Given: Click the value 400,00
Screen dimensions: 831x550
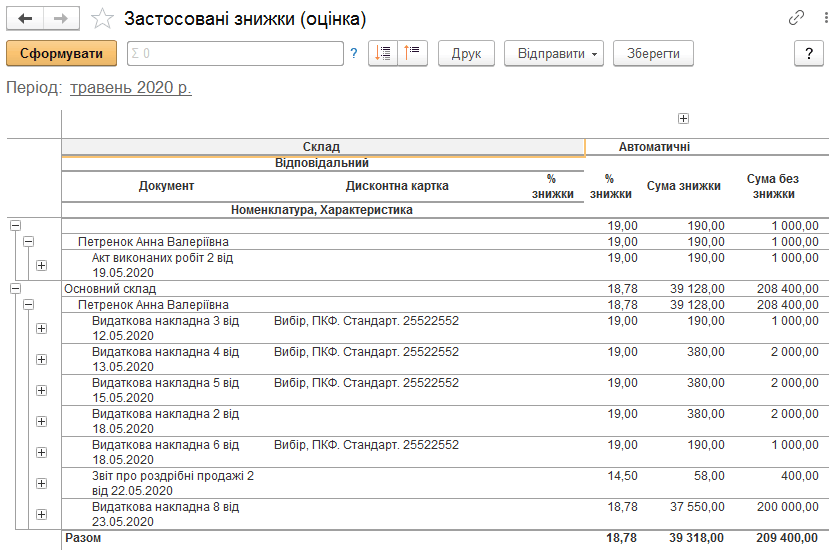Looking at the screenshot, I should point(800,476).
